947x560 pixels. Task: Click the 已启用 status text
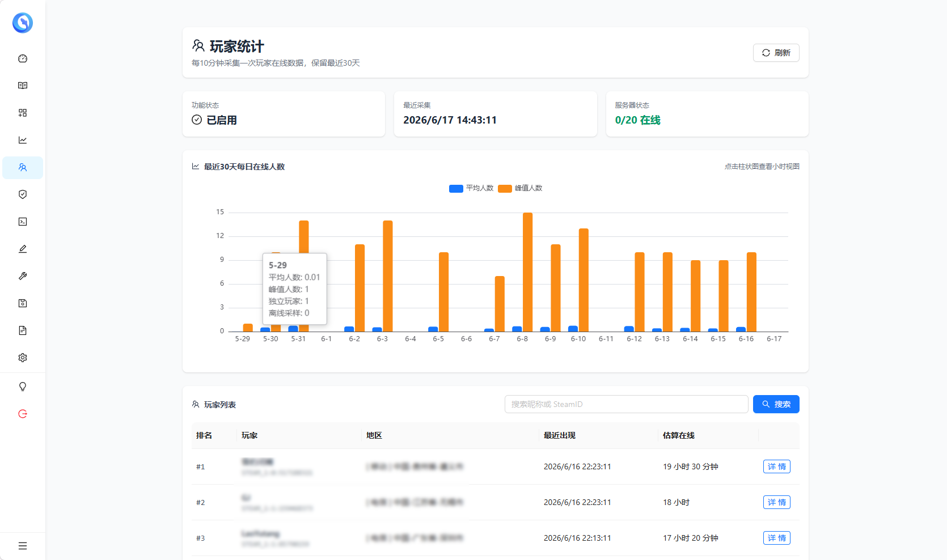click(222, 120)
